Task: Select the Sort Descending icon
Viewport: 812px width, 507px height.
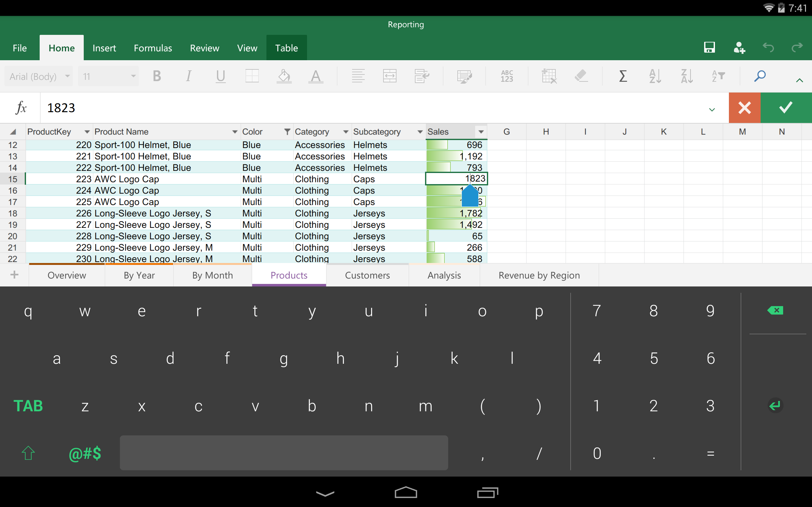Action: (686, 76)
